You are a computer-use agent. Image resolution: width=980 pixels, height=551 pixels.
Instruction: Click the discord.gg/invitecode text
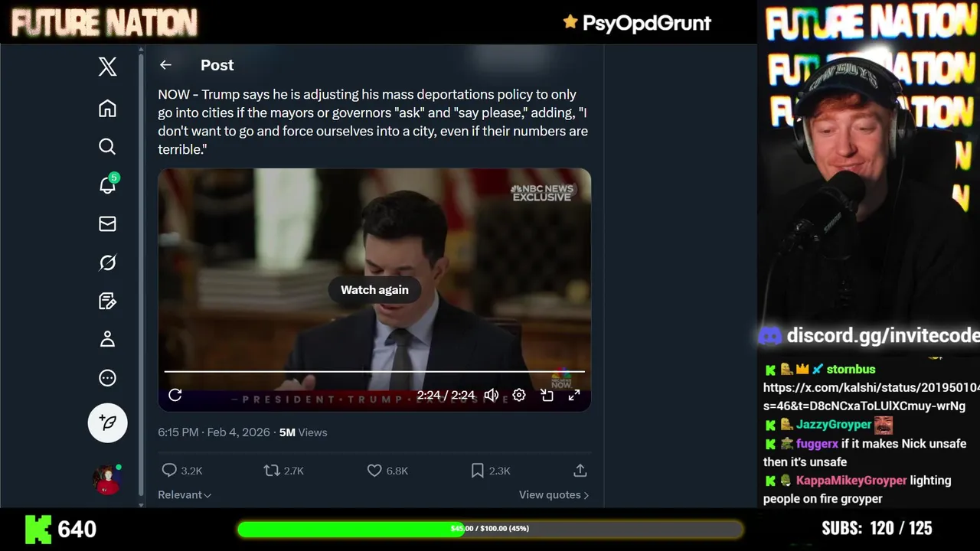(x=883, y=335)
